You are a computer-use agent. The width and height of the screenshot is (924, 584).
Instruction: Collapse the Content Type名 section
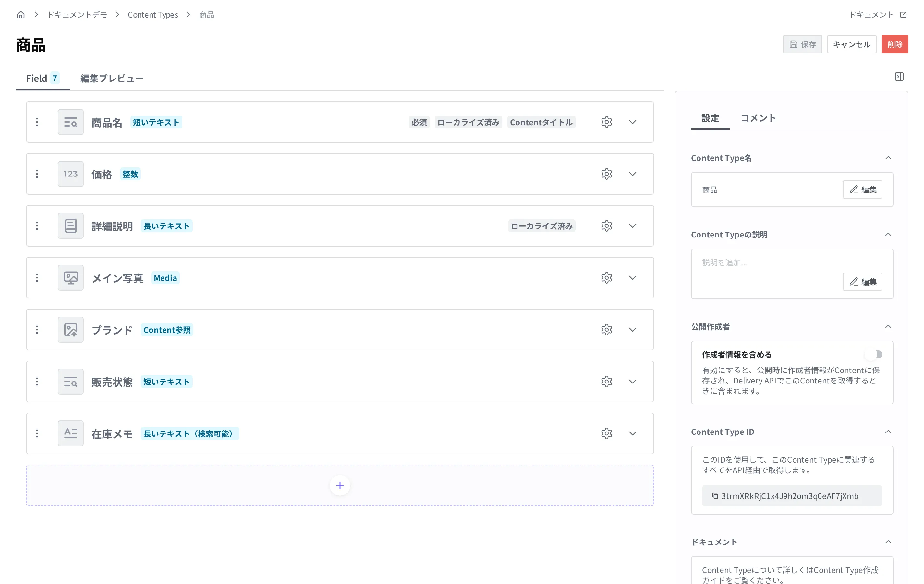[x=888, y=158]
